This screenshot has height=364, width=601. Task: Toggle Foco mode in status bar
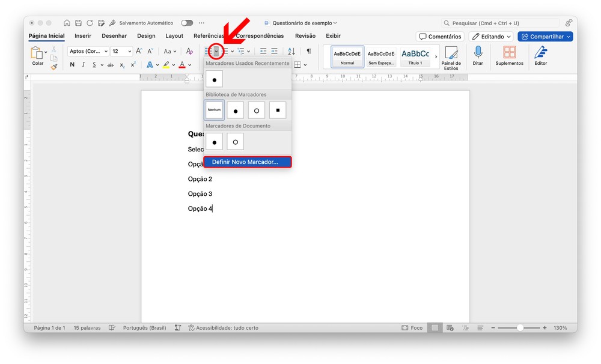[412, 328]
